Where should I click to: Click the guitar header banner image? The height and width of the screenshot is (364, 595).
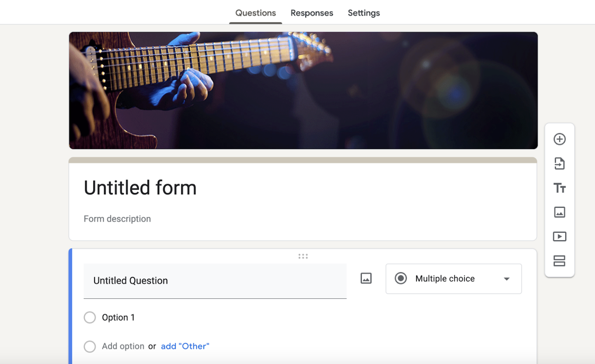303,90
